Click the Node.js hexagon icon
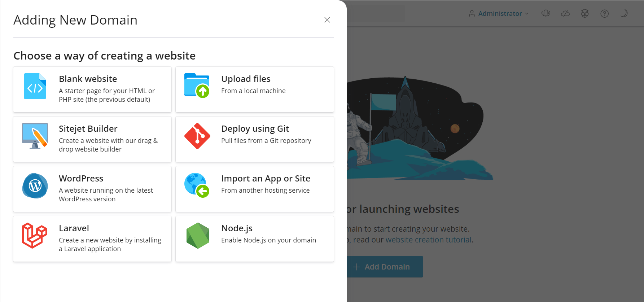The width and height of the screenshot is (644, 302). [x=198, y=236]
